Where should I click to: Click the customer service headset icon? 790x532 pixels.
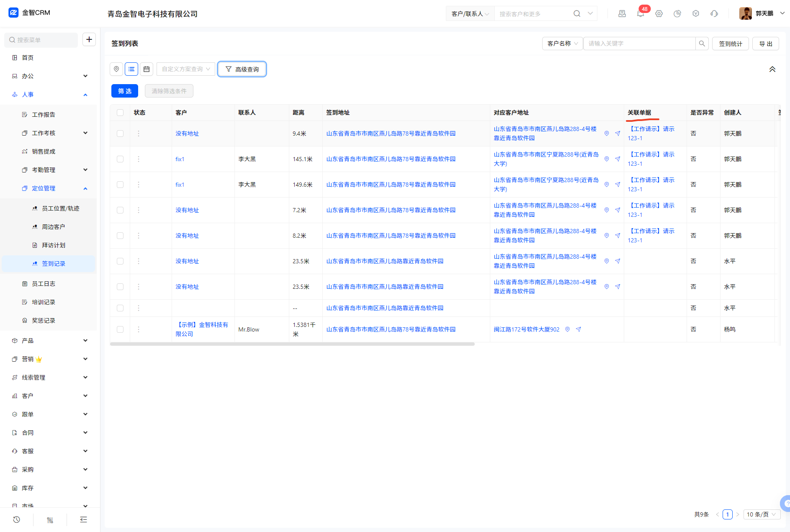click(714, 14)
